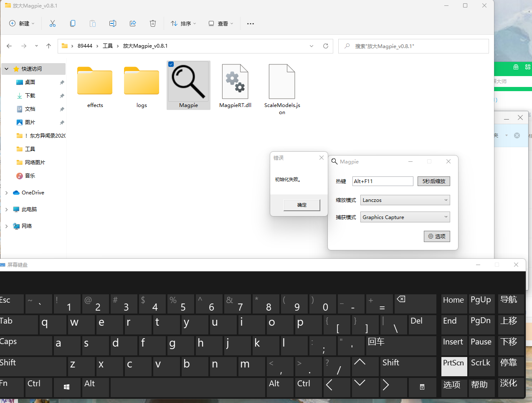Refresh the current folder view
Viewport: 532px width, 403px height.
tap(326, 46)
